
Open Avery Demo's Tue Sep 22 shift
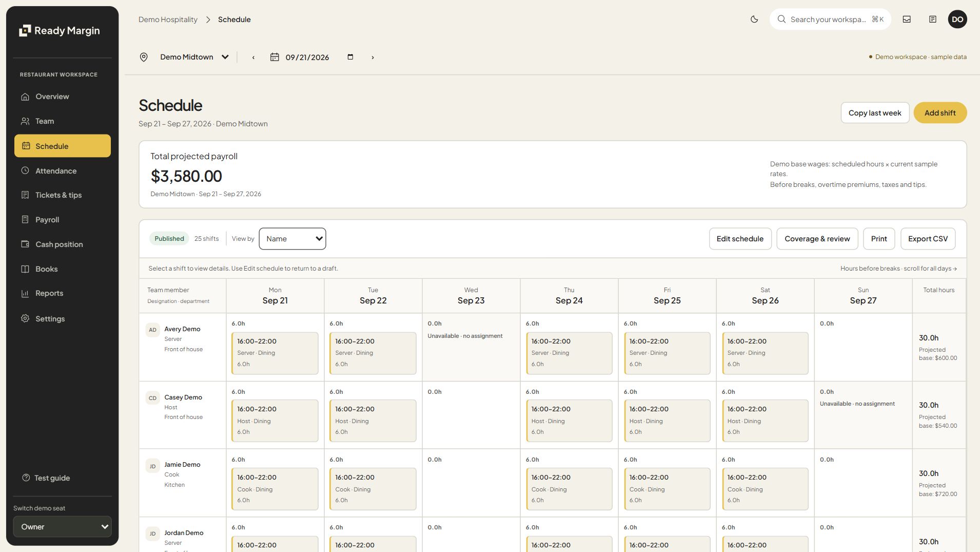pos(373,353)
